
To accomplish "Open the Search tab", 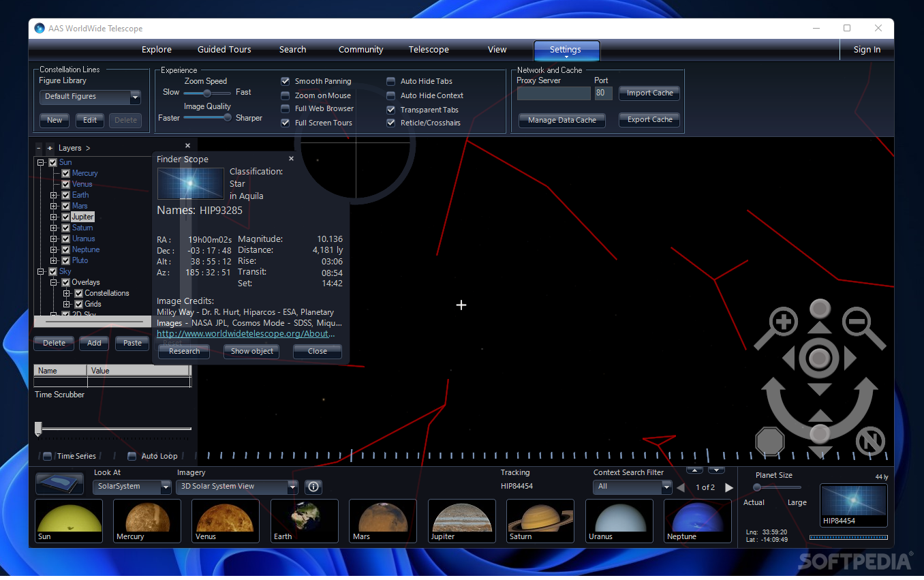I will 292,50.
